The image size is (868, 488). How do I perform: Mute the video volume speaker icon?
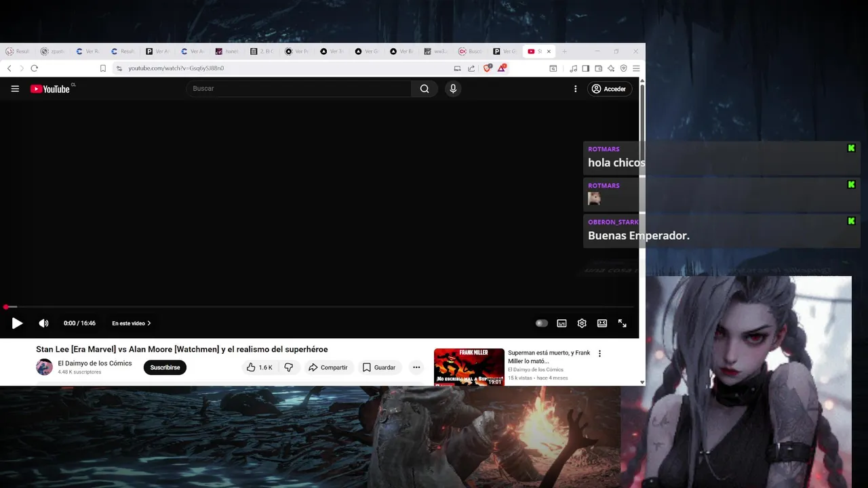pos(43,323)
